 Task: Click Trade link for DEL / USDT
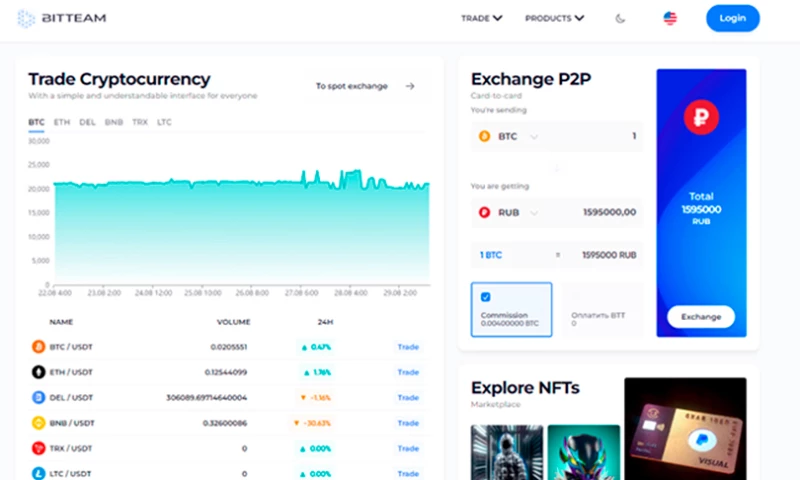click(408, 397)
